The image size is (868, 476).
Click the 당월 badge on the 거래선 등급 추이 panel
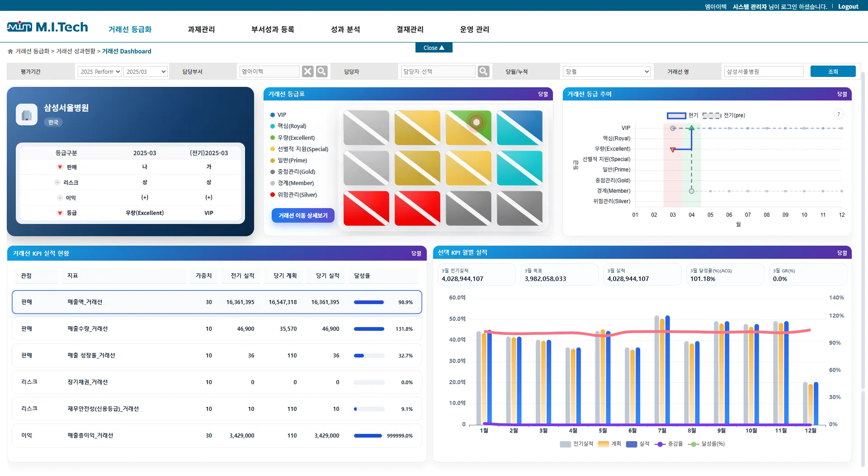pyautogui.click(x=842, y=94)
